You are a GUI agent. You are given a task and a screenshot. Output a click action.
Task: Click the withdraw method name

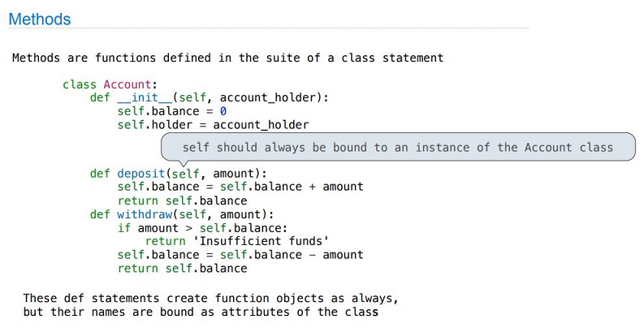pyautogui.click(x=145, y=214)
